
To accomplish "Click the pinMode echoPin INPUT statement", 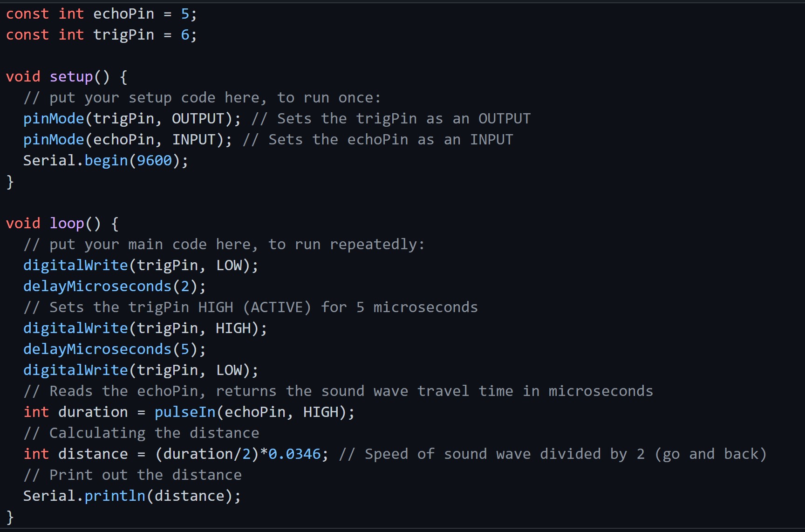I will (x=128, y=140).
